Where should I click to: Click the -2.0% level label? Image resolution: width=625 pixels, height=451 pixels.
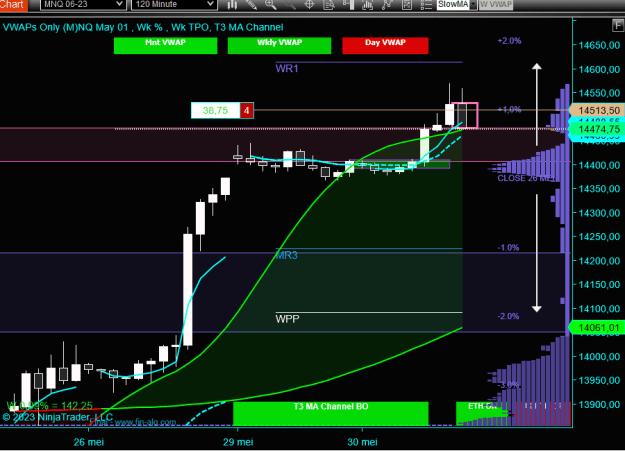point(508,316)
